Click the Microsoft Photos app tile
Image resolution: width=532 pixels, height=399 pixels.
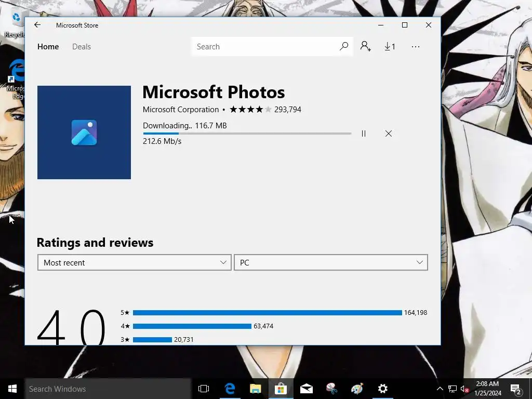pyautogui.click(x=84, y=132)
